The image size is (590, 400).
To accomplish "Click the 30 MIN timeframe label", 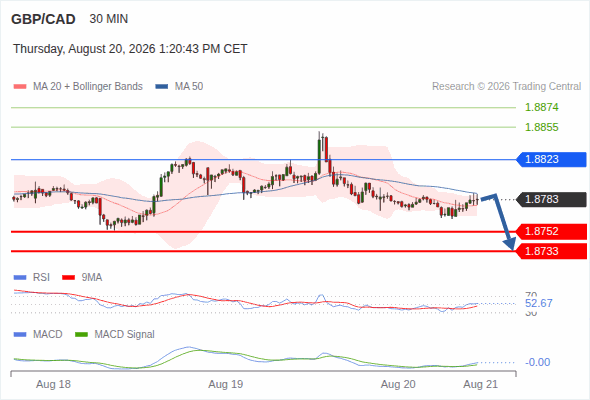I will (109, 19).
